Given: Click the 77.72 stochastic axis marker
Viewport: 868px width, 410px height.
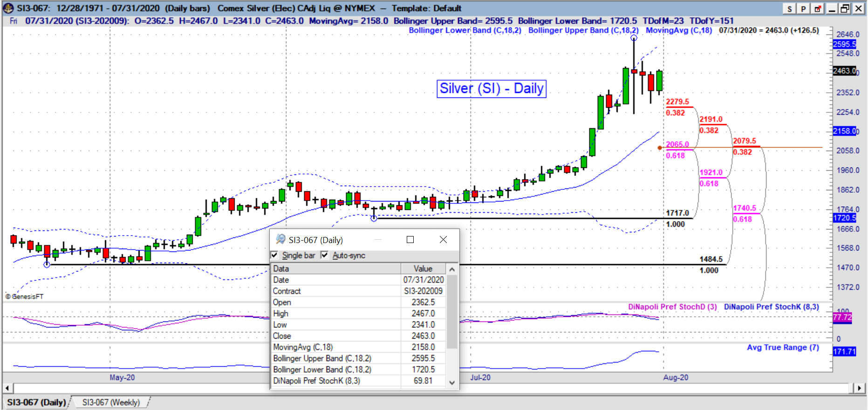Looking at the screenshot, I should 842,317.
